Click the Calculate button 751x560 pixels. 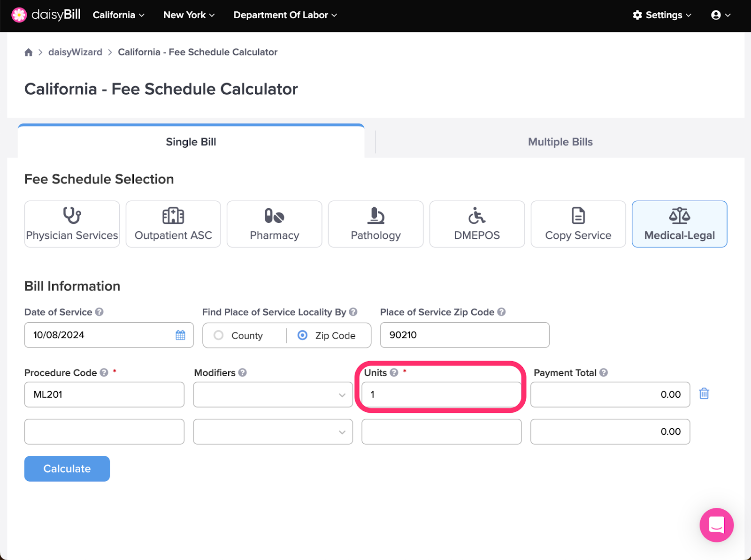pos(67,469)
